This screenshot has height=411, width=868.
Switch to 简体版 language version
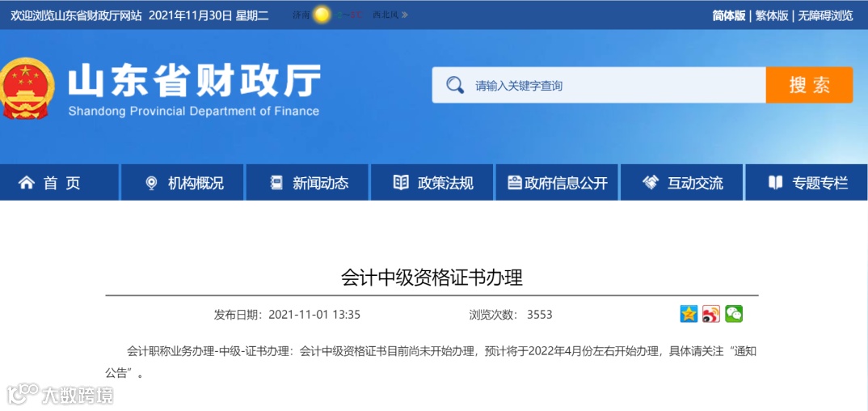[728, 15]
